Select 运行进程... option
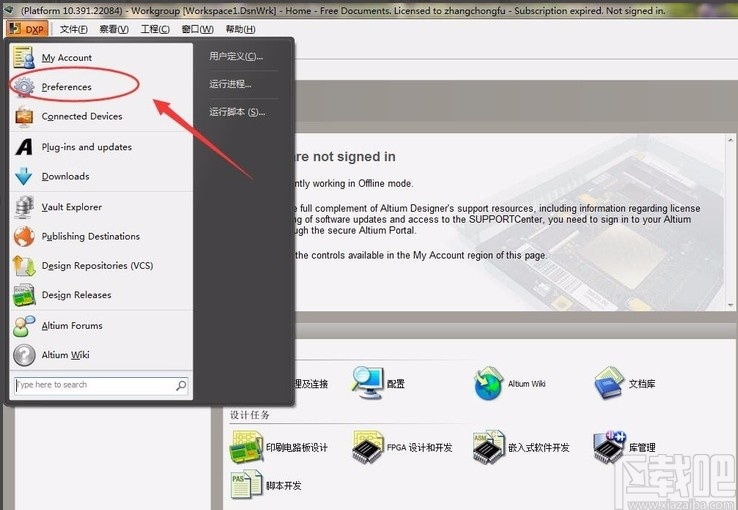Viewport: 738px width, 510px height. (231, 84)
